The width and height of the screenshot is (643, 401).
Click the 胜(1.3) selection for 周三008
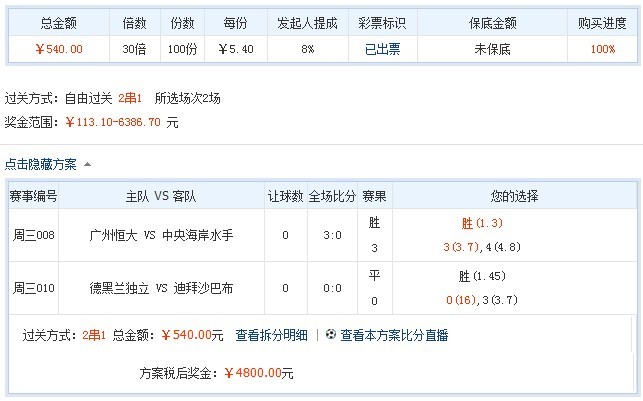point(482,223)
